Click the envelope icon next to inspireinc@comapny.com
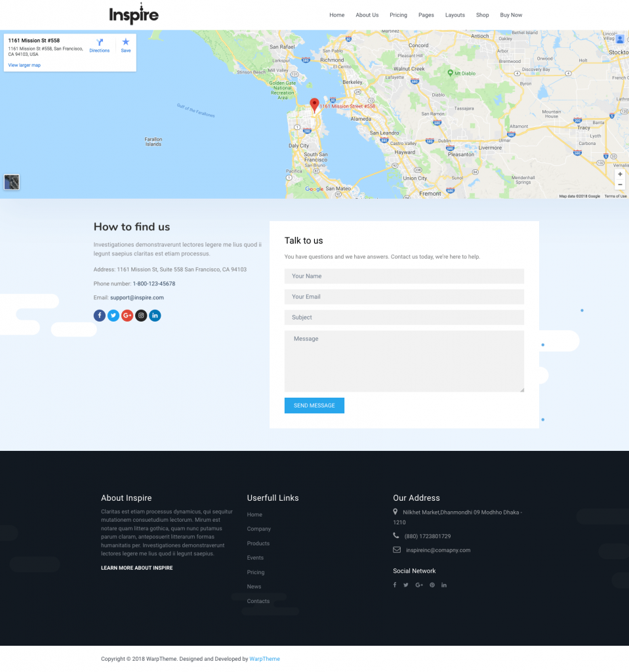 (395, 550)
